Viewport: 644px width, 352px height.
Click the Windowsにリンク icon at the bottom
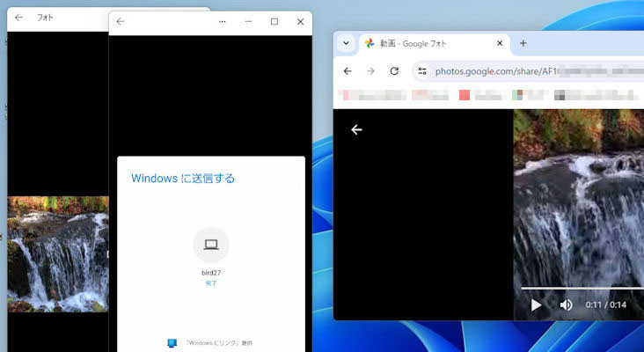point(172,343)
